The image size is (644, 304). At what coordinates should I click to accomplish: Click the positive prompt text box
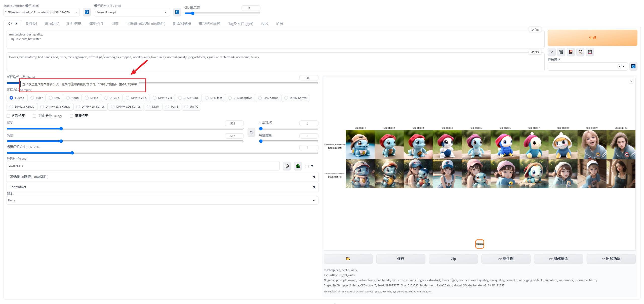[x=275, y=39]
